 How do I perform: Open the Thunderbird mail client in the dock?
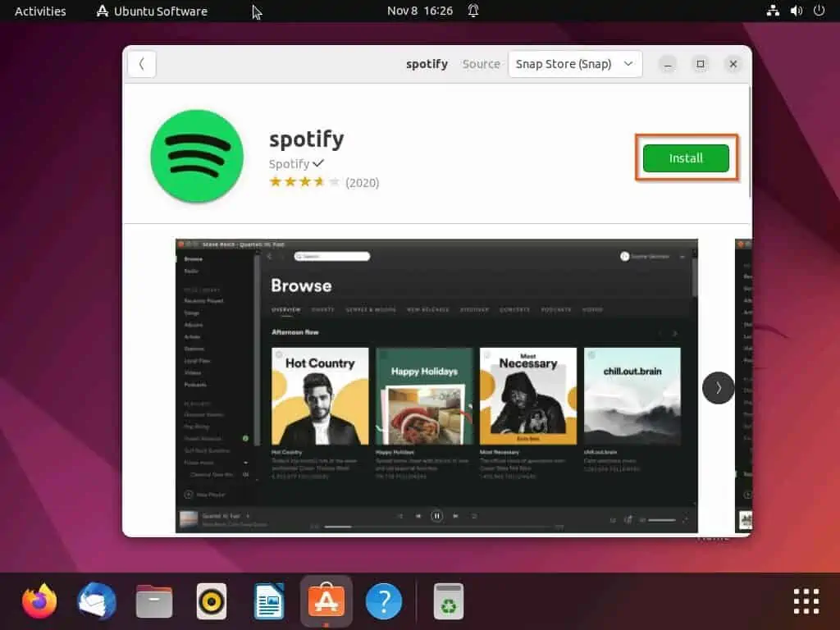tap(96, 601)
